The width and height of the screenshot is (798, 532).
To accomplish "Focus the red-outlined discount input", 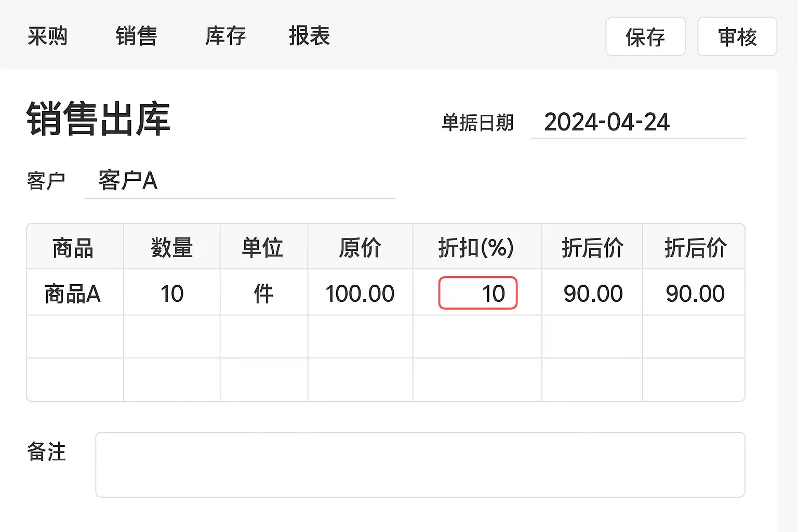I will (x=477, y=294).
